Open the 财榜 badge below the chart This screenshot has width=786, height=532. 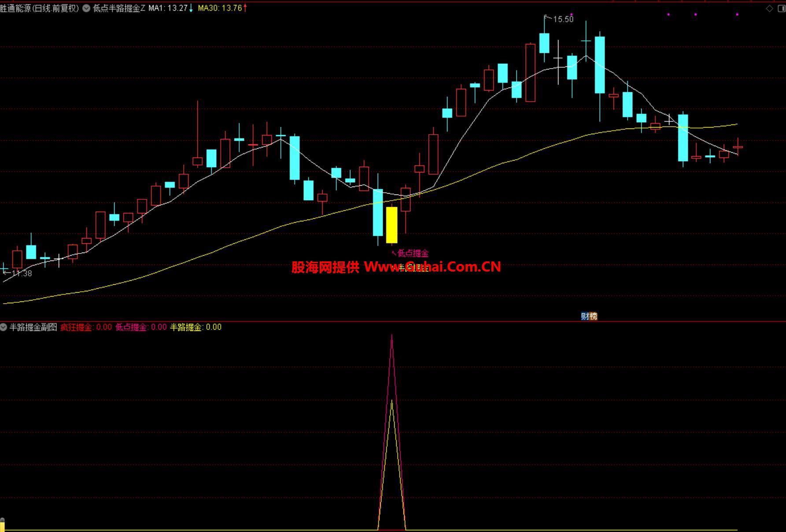pos(589,316)
